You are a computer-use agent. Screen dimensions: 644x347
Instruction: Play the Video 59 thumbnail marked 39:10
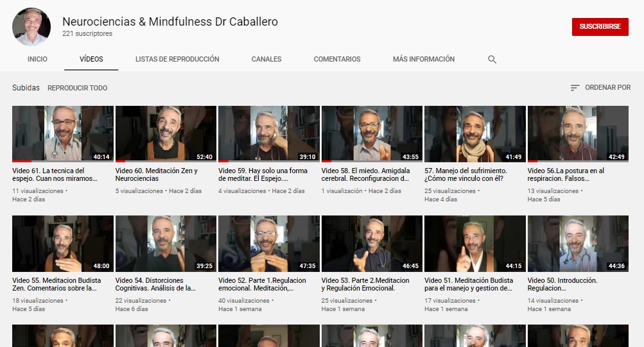pyautogui.click(x=269, y=133)
